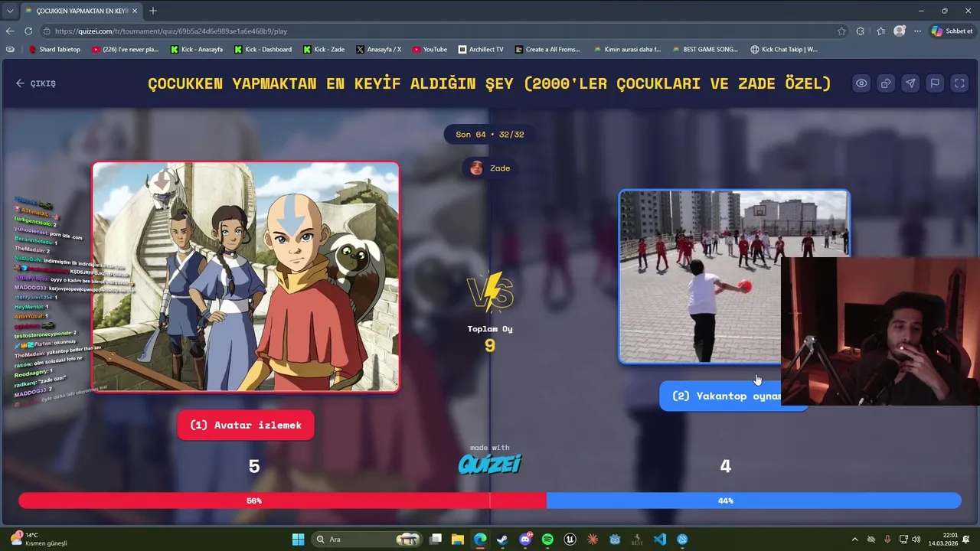
Task: Open the weather widget showing 14°C
Action: click(x=37, y=540)
